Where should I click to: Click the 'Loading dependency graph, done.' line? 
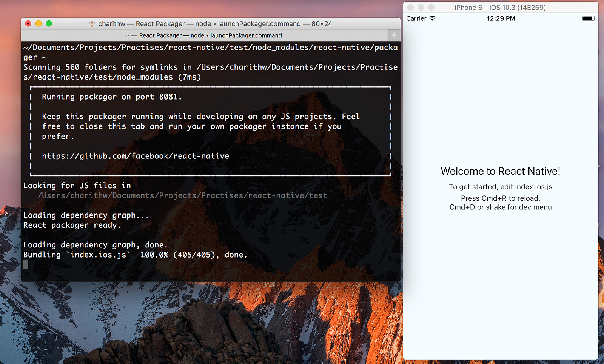[x=96, y=245]
